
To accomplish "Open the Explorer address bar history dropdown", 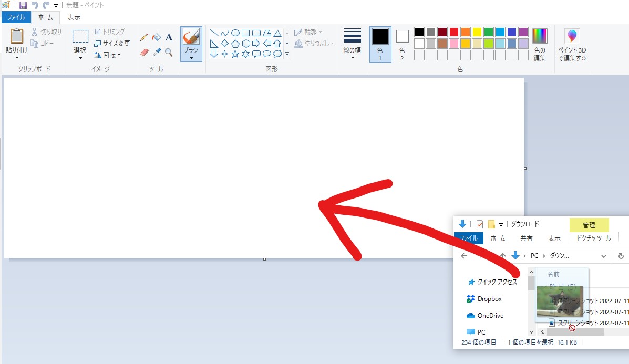I will click(x=603, y=256).
